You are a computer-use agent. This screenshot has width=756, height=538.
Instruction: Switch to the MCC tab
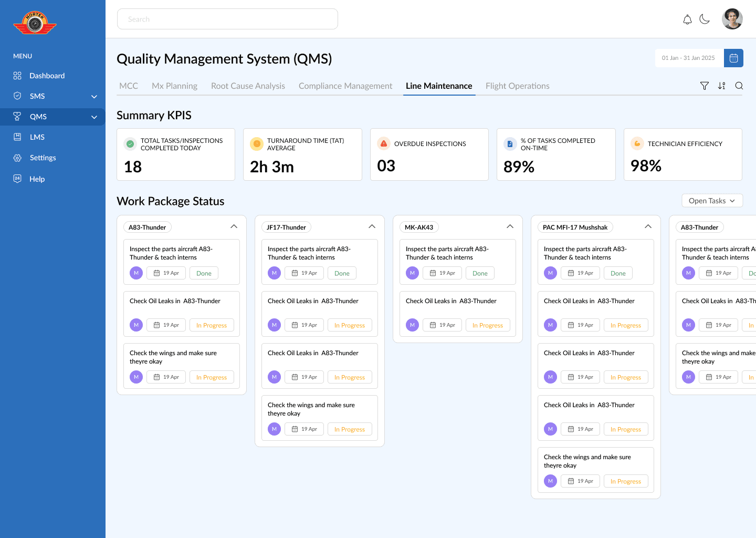[129, 86]
